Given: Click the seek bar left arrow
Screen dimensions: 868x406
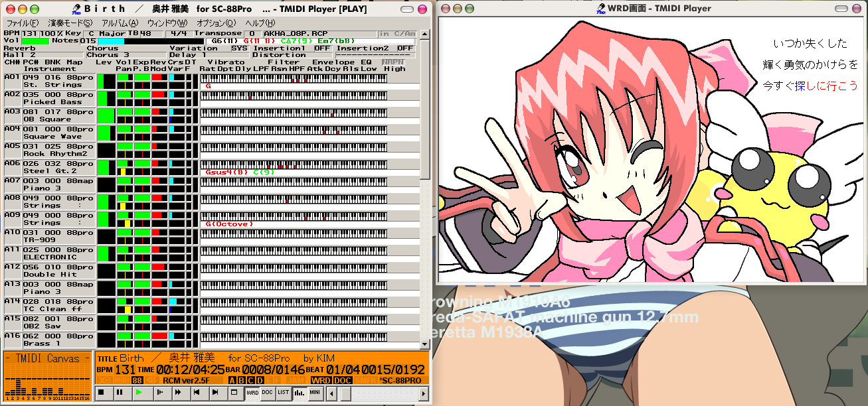Looking at the screenshot, I should pyautogui.click(x=332, y=393).
